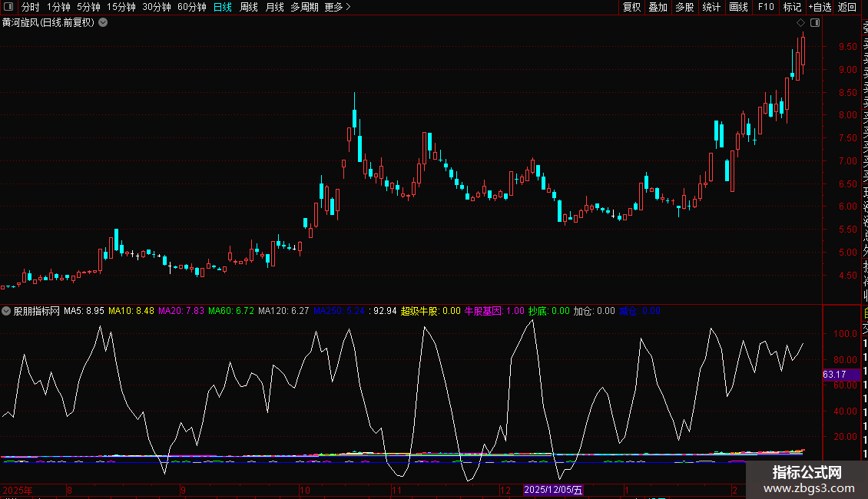Click the 减仓: 0.00 label
This screenshot has height=499, width=868.
point(639,311)
